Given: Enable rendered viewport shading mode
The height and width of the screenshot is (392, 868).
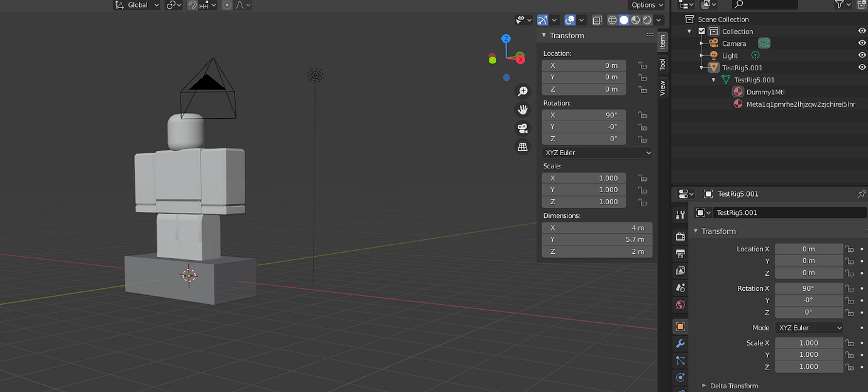Looking at the screenshot, I should [648, 19].
